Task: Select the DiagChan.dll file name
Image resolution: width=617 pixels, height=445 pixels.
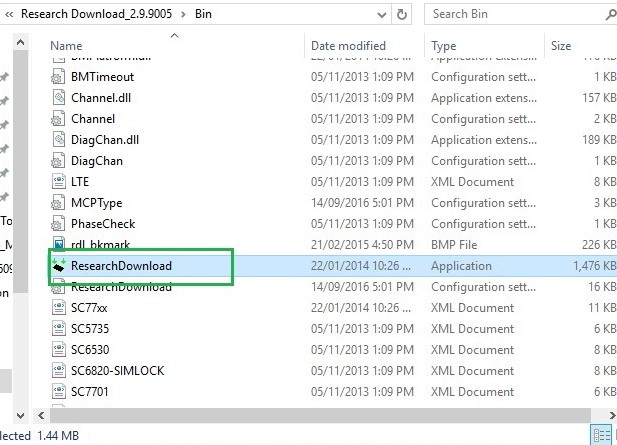Action: coord(105,140)
